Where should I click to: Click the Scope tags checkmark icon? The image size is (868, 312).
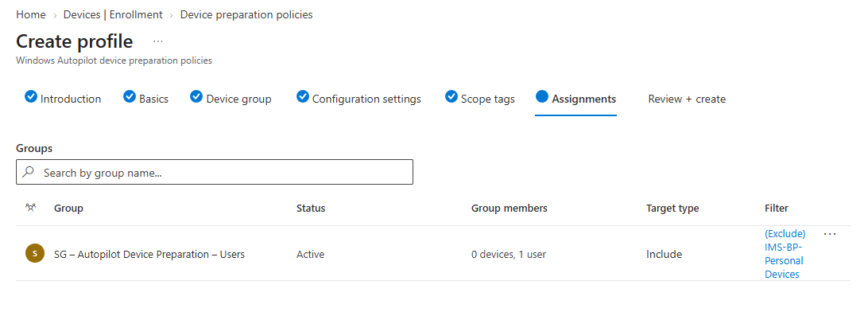pos(451,97)
